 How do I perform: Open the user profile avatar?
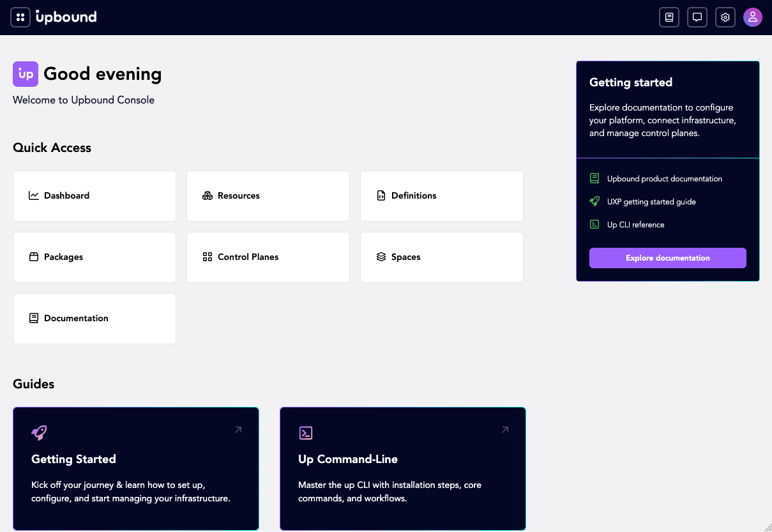coord(753,17)
